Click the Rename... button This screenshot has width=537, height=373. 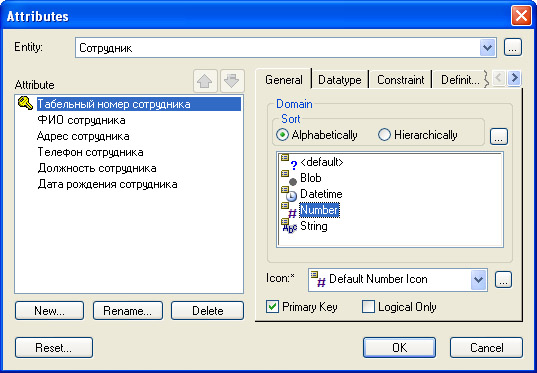[x=127, y=311]
